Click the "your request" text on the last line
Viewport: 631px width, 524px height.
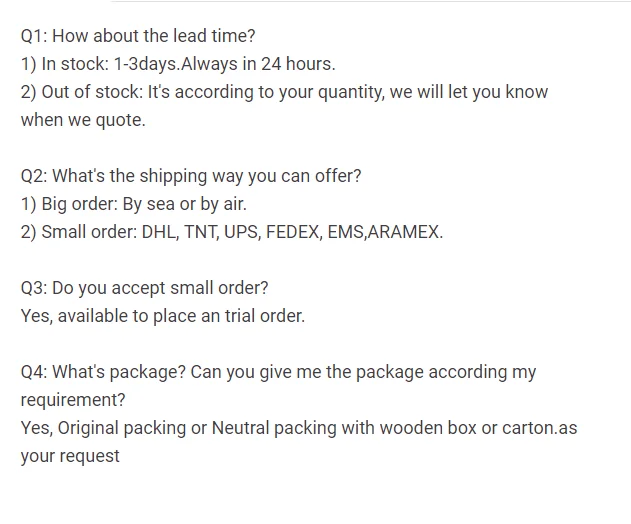pyautogui.click(x=70, y=456)
